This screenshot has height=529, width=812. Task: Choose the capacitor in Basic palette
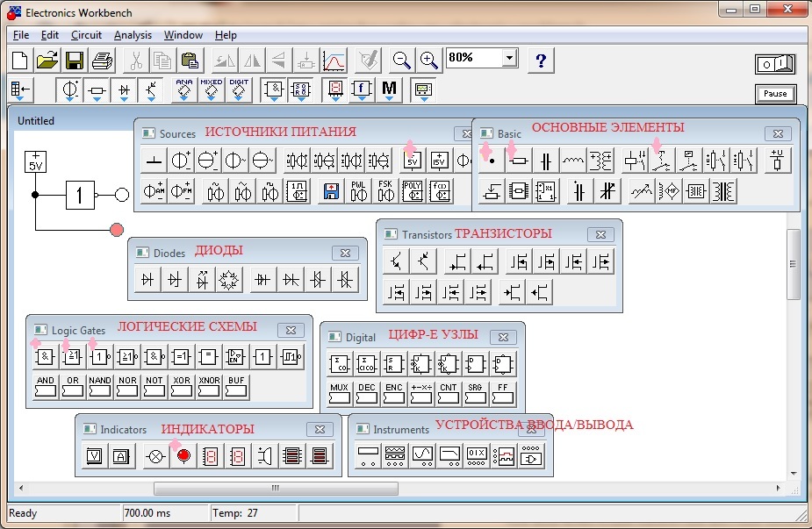pos(545,161)
